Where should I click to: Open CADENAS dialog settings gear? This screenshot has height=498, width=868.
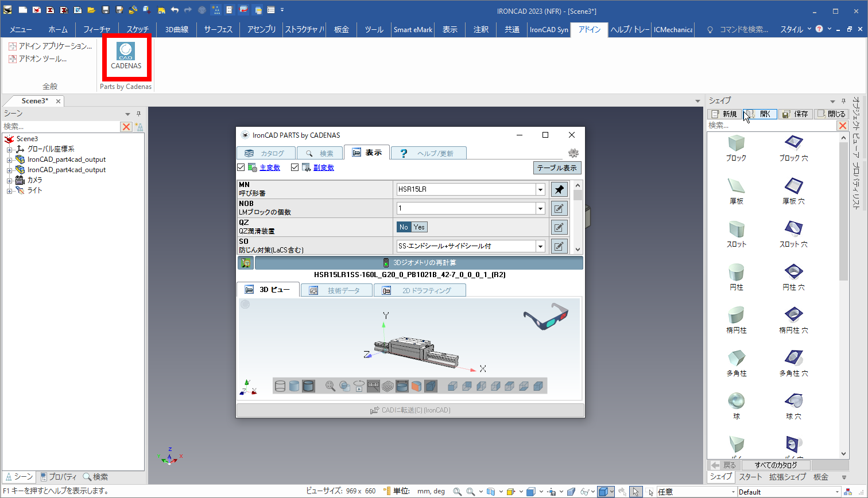(x=573, y=153)
